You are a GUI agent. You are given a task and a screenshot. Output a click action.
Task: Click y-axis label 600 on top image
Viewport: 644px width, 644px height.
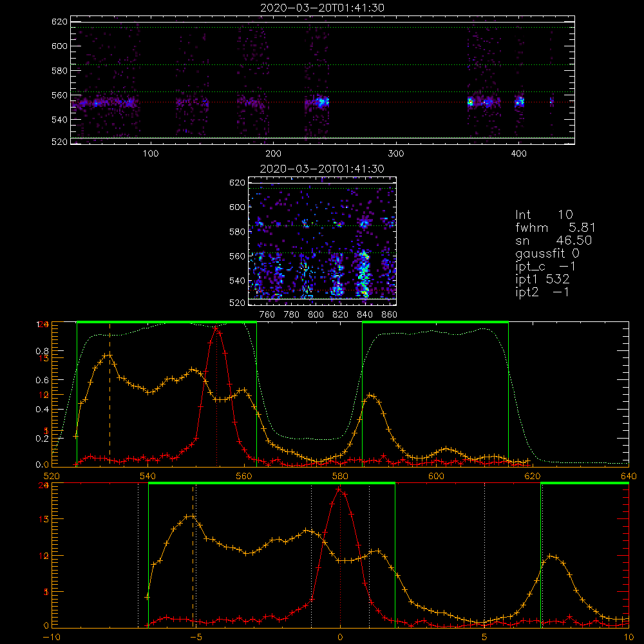pyautogui.click(x=59, y=46)
